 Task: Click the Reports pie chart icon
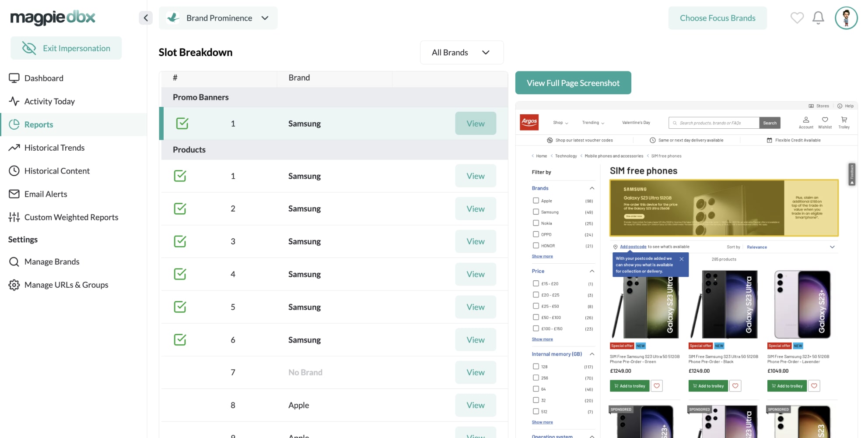pyautogui.click(x=14, y=124)
